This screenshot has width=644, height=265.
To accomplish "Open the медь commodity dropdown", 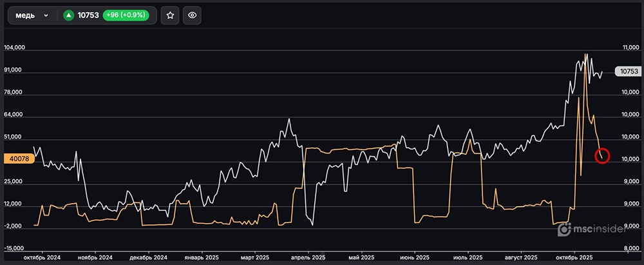I will click(x=32, y=15).
